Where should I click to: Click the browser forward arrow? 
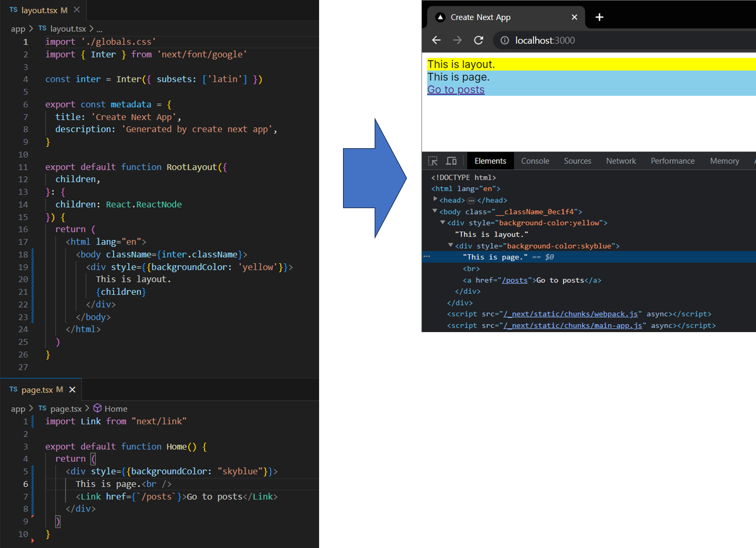point(457,40)
